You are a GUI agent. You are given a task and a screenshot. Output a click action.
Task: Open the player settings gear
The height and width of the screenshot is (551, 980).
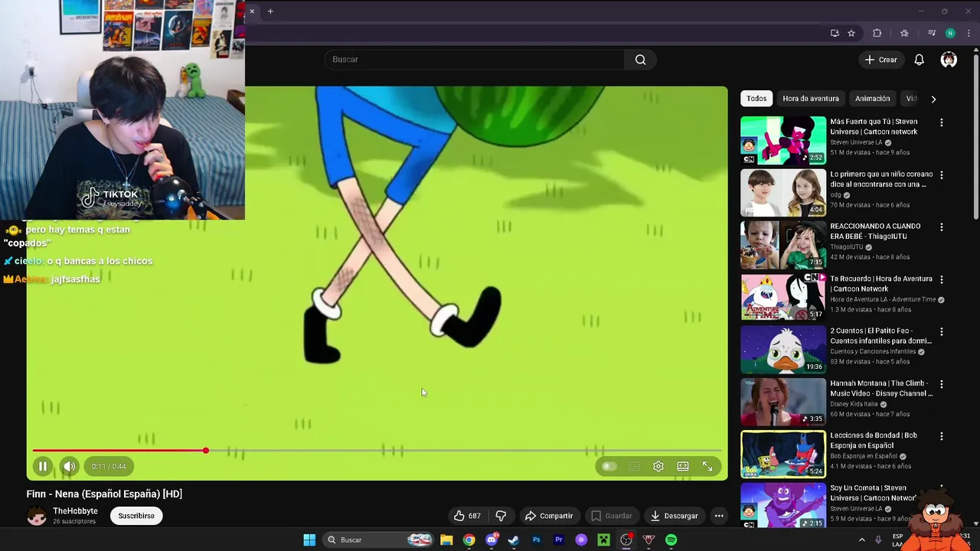pos(658,466)
